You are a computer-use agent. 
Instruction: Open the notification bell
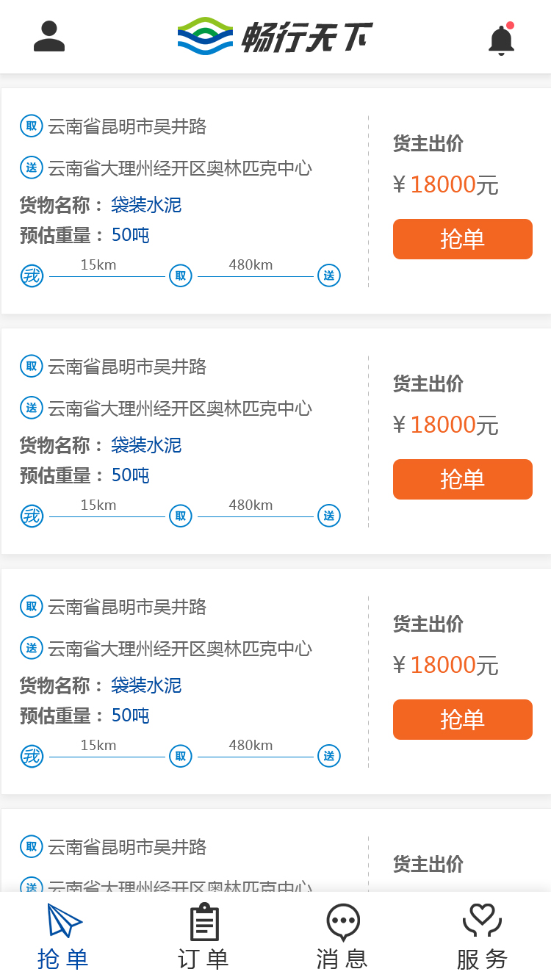tap(501, 39)
